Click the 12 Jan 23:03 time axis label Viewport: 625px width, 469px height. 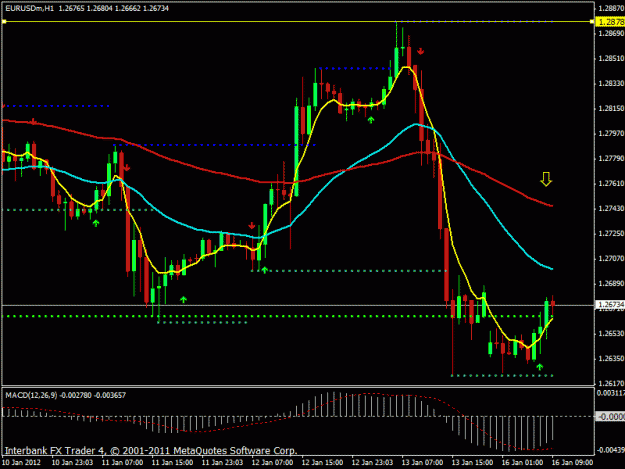(x=372, y=463)
